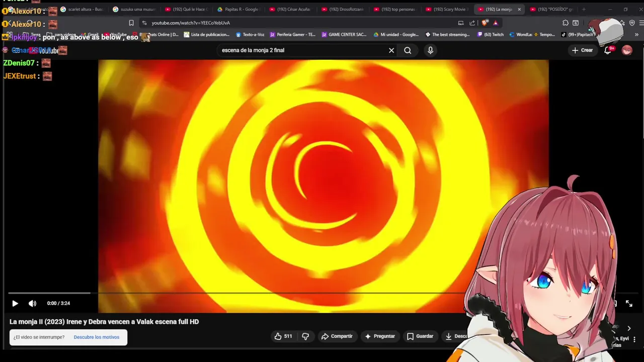Open the Lista de publicacion bookmark
The width and height of the screenshot is (644, 362).
pyautogui.click(x=206, y=35)
